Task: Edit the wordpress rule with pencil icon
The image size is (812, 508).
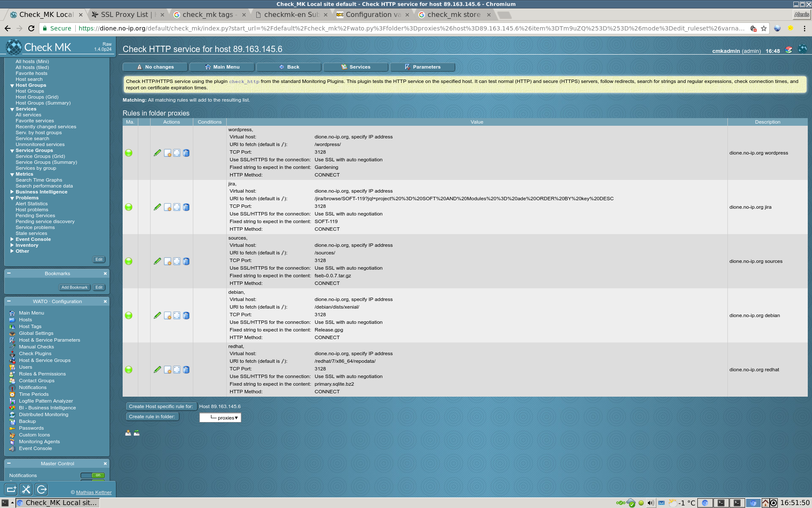Action: click(157, 153)
